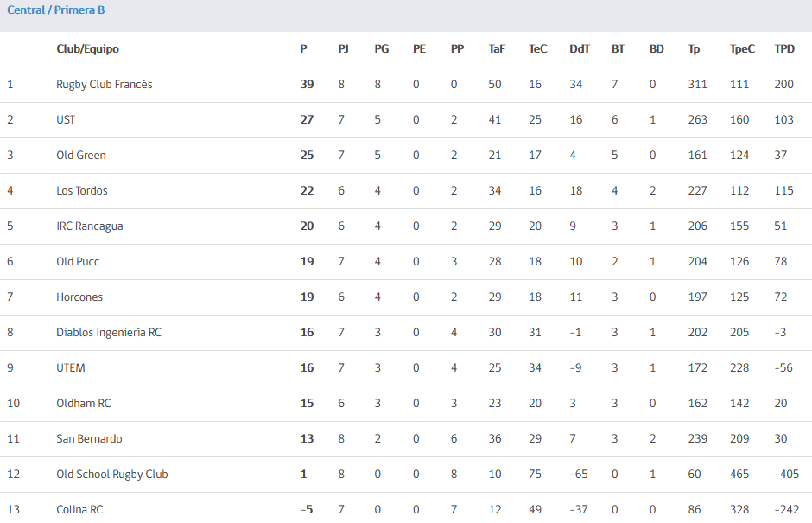This screenshot has width=812, height=523.
Task: Select Old Green in the standings
Action: pos(81,155)
